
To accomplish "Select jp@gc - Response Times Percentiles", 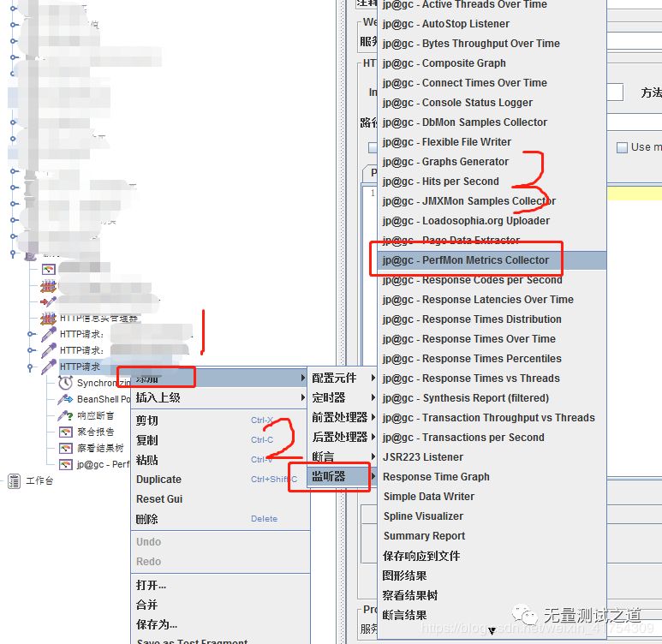I will pos(492,359).
